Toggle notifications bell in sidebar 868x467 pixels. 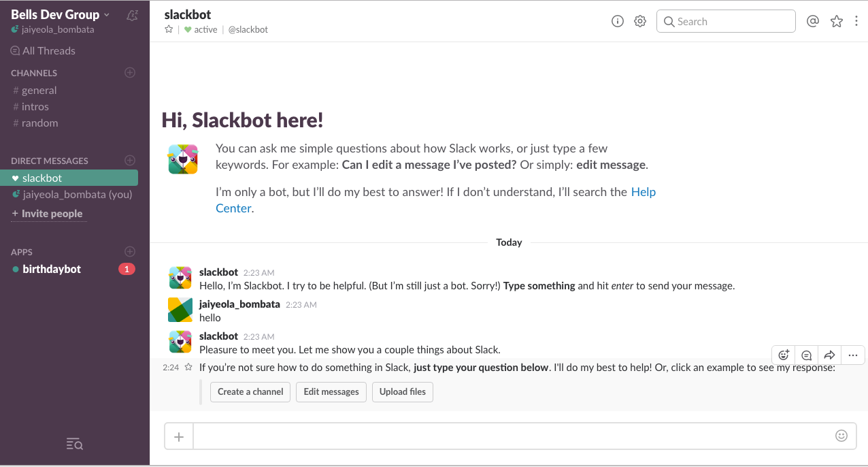133,15
